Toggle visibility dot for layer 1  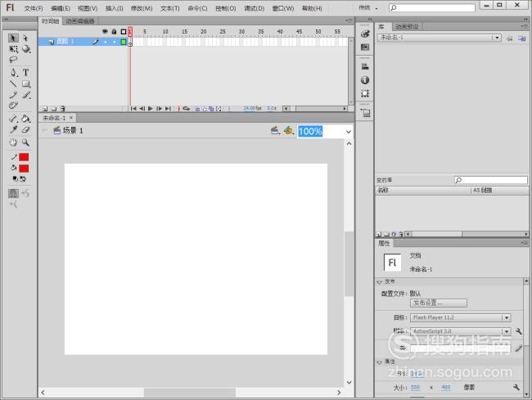point(106,42)
